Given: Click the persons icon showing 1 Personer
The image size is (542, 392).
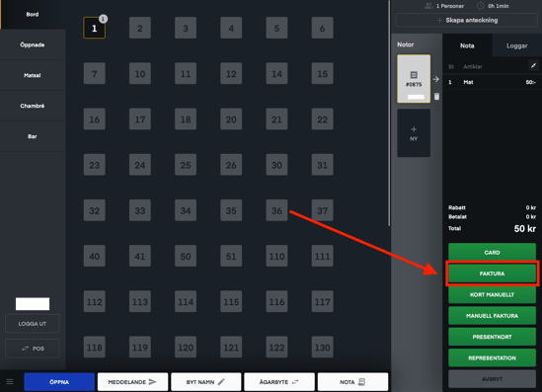Looking at the screenshot, I should (x=428, y=6).
